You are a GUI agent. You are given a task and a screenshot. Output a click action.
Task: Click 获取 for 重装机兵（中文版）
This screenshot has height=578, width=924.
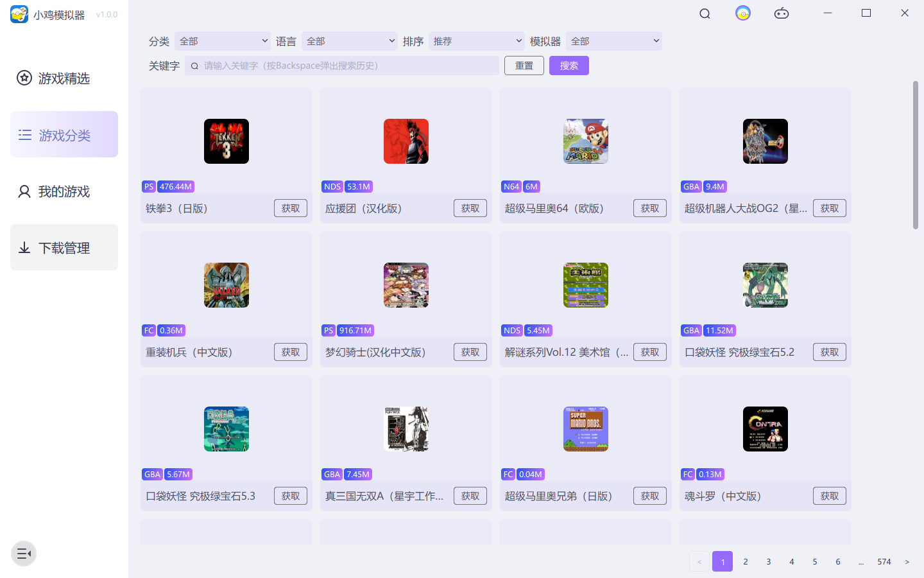point(291,352)
